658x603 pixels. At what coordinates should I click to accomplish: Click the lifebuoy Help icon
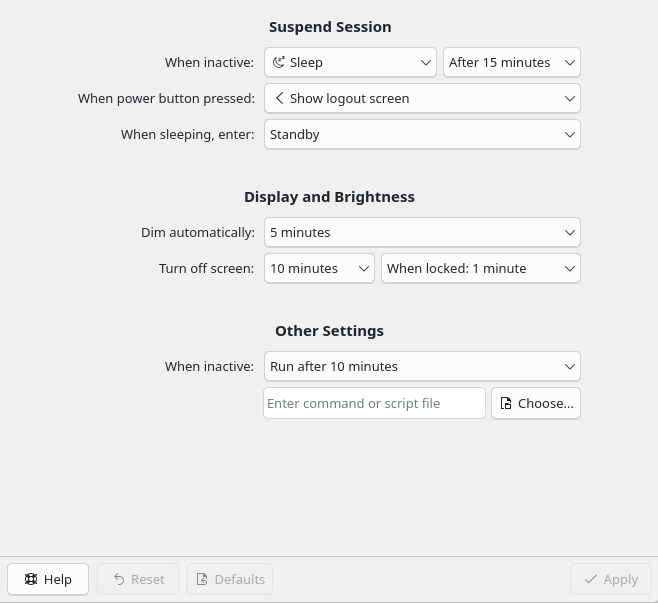pos(31,579)
